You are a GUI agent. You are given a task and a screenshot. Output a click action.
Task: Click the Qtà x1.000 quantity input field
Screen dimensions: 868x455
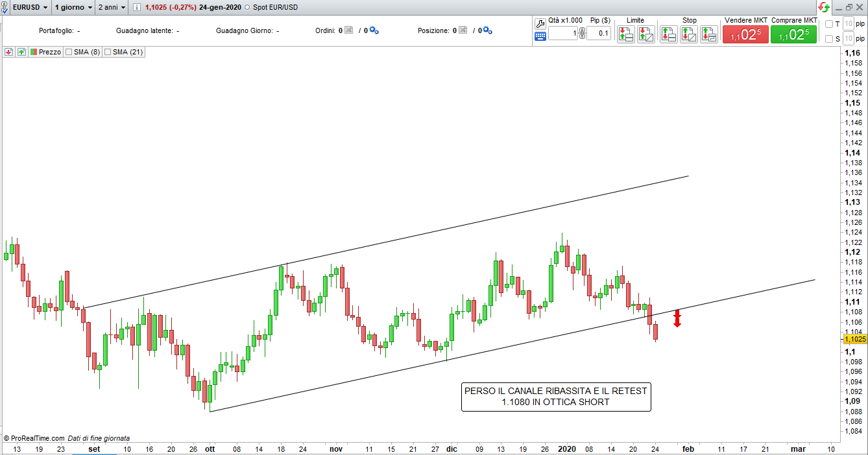coord(562,33)
